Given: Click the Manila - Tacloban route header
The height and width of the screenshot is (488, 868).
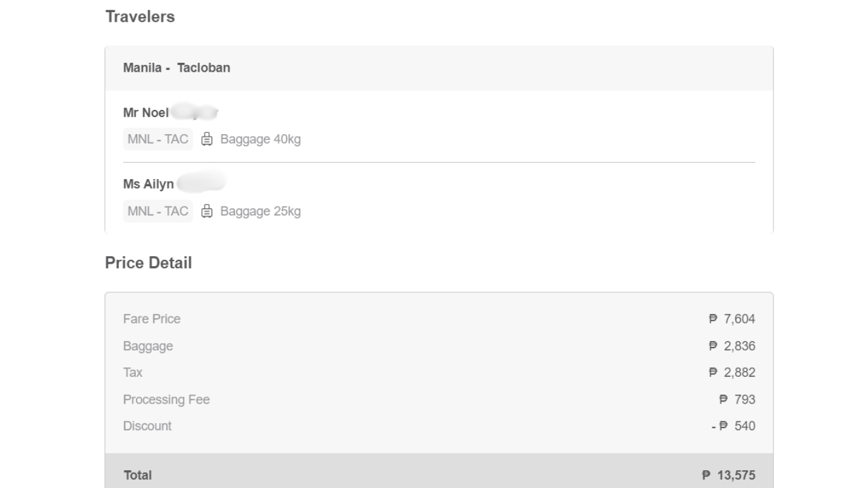Looking at the screenshot, I should tap(177, 67).
